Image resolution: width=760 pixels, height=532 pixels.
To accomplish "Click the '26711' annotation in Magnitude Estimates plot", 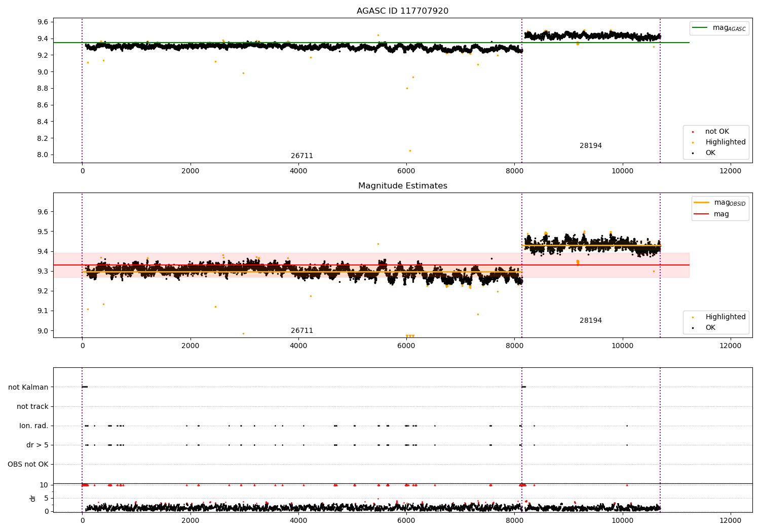I will tap(302, 331).
